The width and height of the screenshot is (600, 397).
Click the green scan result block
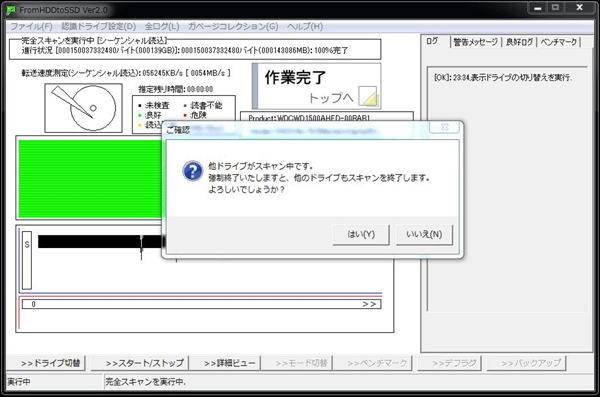(91, 179)
